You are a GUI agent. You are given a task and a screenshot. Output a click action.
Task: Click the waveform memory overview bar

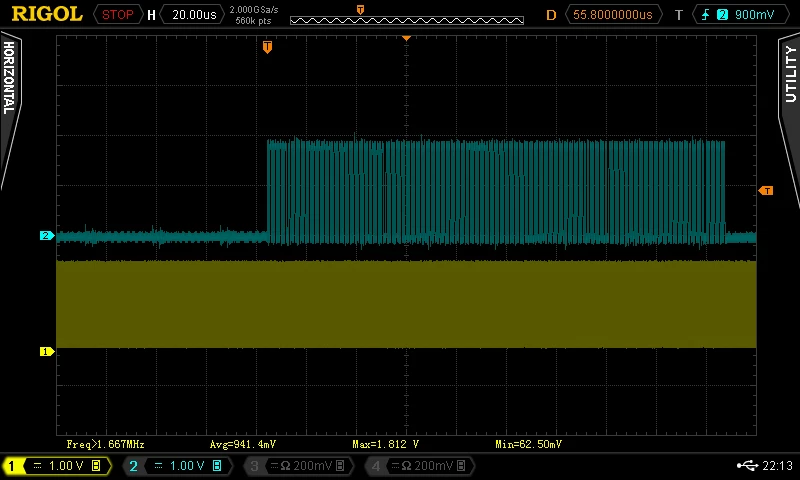pyautogui.click(x=407, y=20)
